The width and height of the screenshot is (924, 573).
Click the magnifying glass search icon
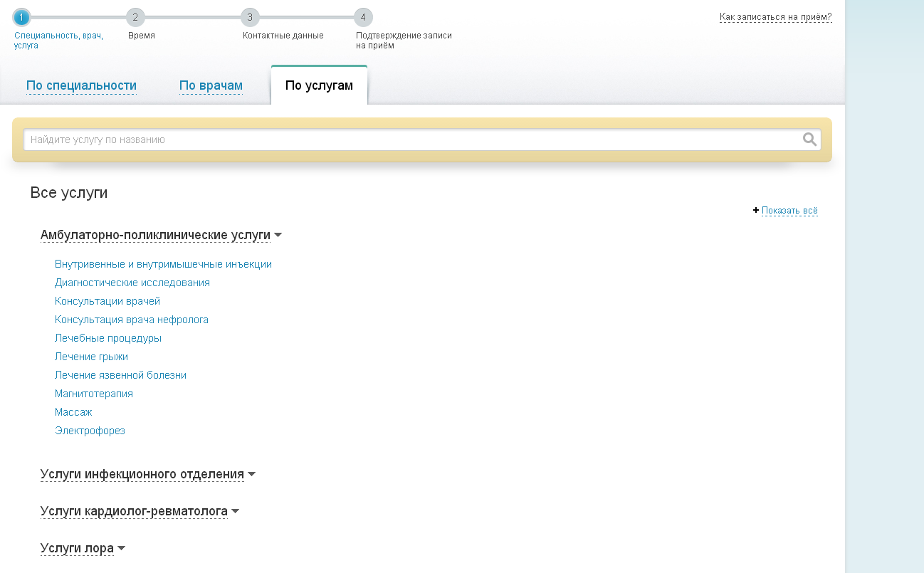pos(809,140)
